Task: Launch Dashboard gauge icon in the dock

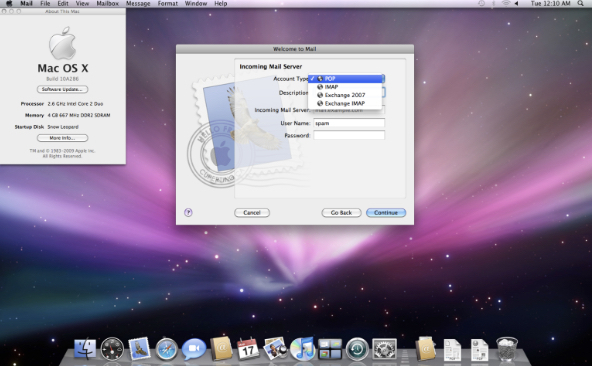Action: pyautogui.click(x=112, y=348)
